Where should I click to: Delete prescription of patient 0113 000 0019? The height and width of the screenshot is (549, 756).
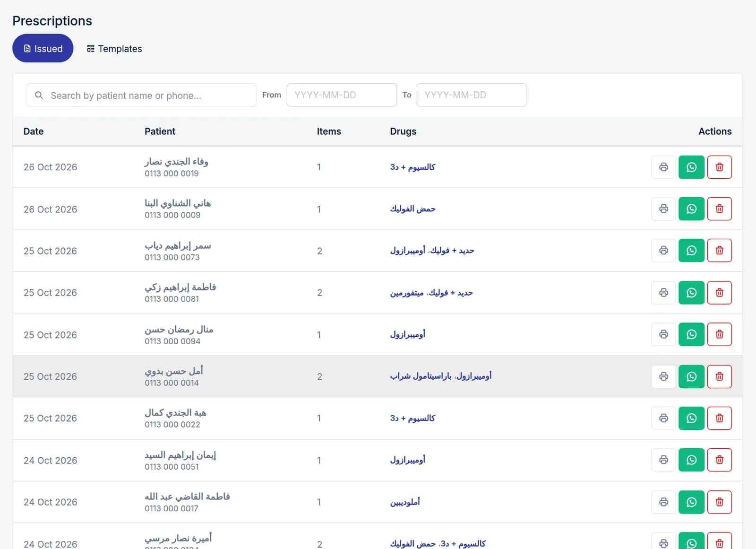coord(719,167)
